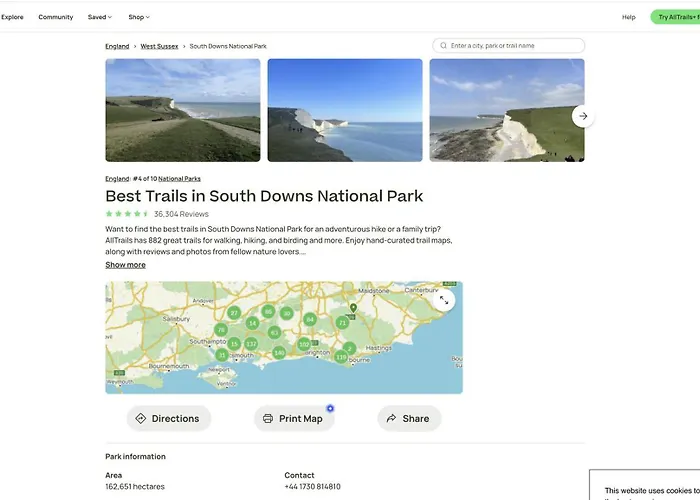Open the trail cluster marked 140
This screenshot has width=700, height=500.
pyautogui.click(x=279, y=353)
